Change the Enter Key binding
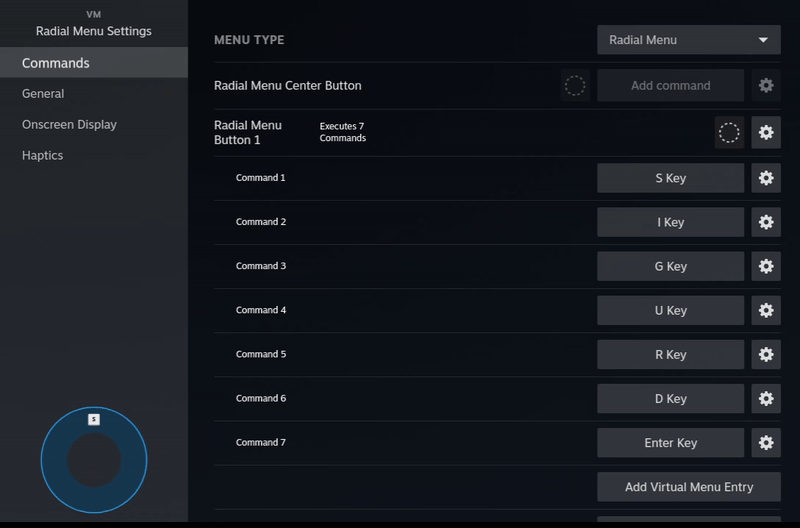 pyautogui.click(x=670, y=442)
